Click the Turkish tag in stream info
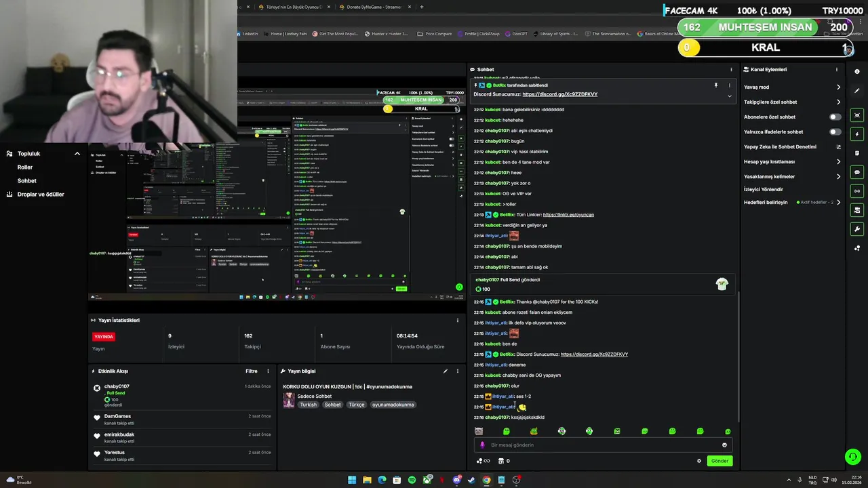The image size is (868, 488). 309,405
